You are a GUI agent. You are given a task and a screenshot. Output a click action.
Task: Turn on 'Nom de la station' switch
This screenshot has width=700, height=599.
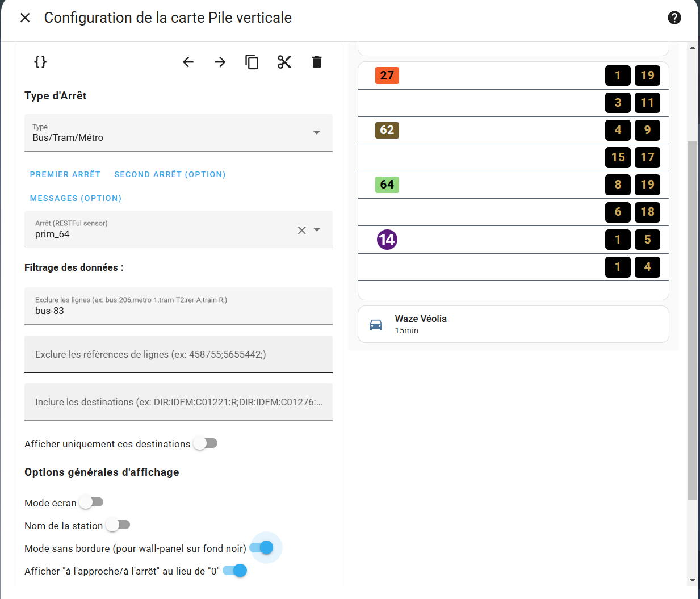click(x=118, y=525)
